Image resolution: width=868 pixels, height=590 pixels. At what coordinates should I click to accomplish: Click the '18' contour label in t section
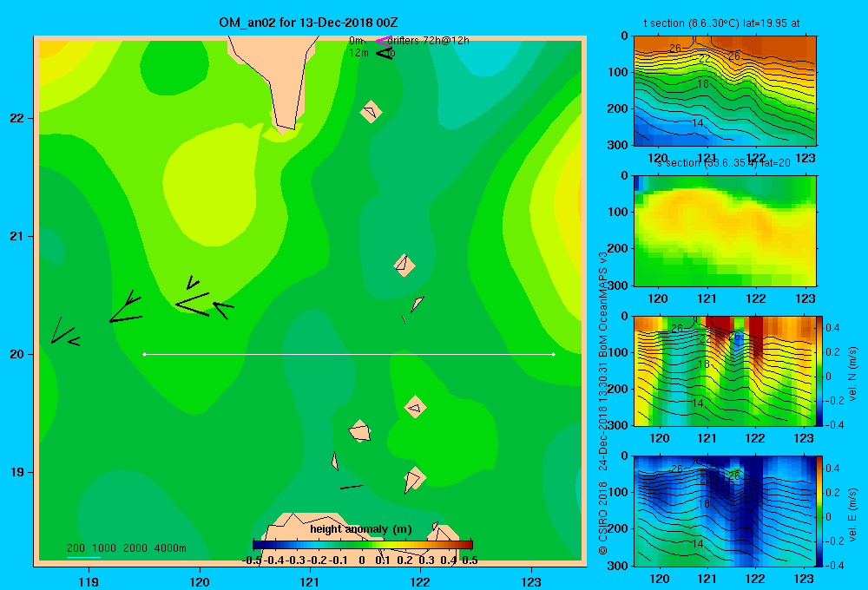pos(702,84)
